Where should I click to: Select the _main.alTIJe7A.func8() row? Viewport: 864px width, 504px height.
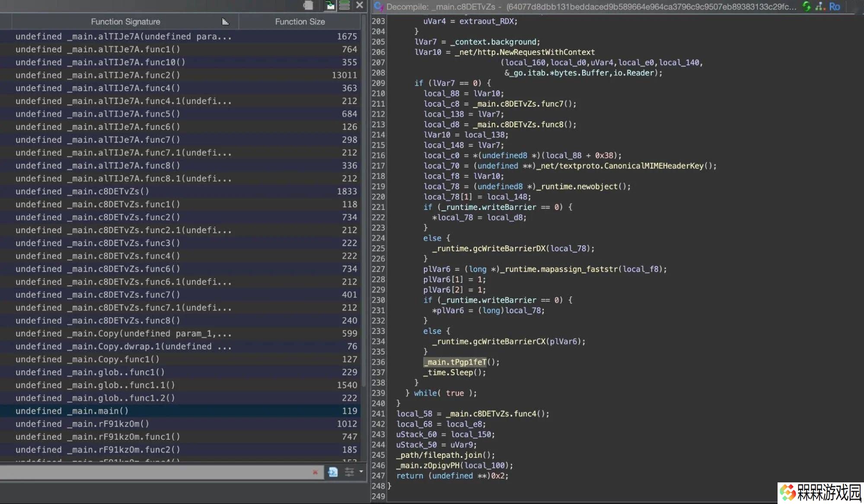[180, 165]
